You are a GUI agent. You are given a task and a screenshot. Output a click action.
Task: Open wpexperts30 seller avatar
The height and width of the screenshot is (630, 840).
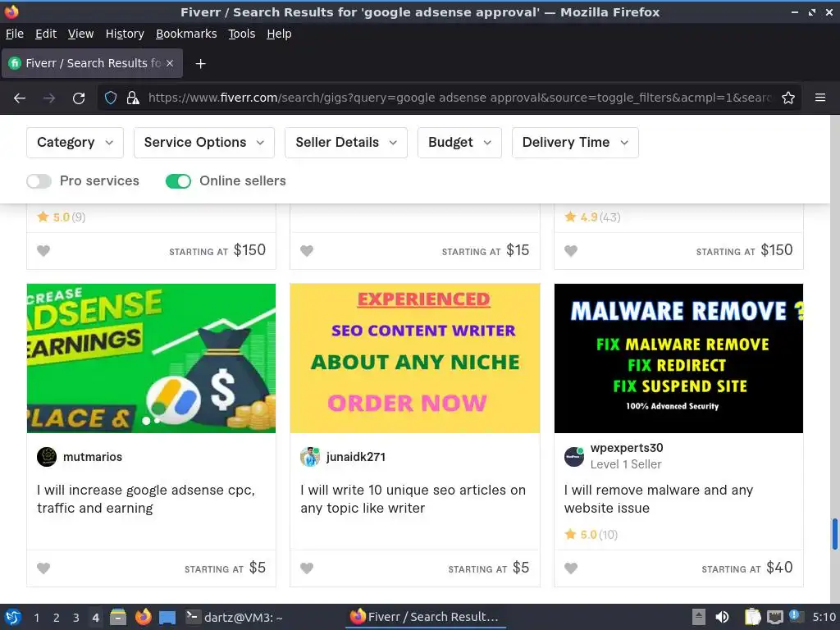coord(574,457)
